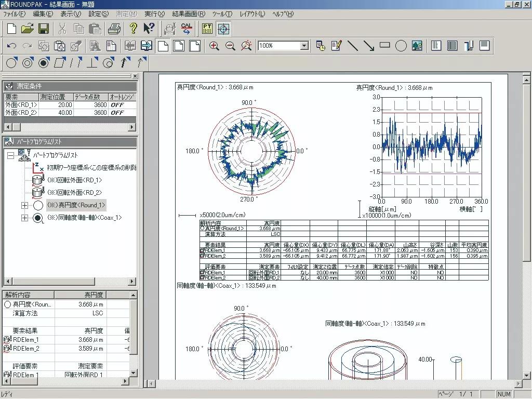Click the report's vertical scrollbar down arrow
Screen dimensions: 532x399
tap(526, 375)
